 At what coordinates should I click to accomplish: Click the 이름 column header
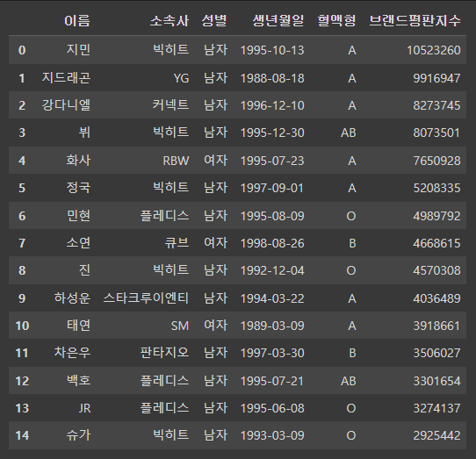(x=77, y=21)
